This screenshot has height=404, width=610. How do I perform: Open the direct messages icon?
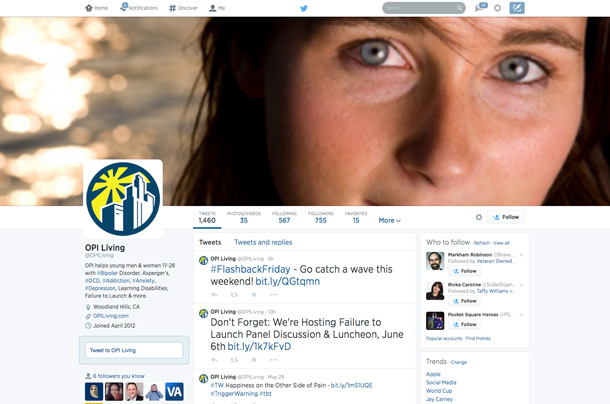[x=479, y=8]
